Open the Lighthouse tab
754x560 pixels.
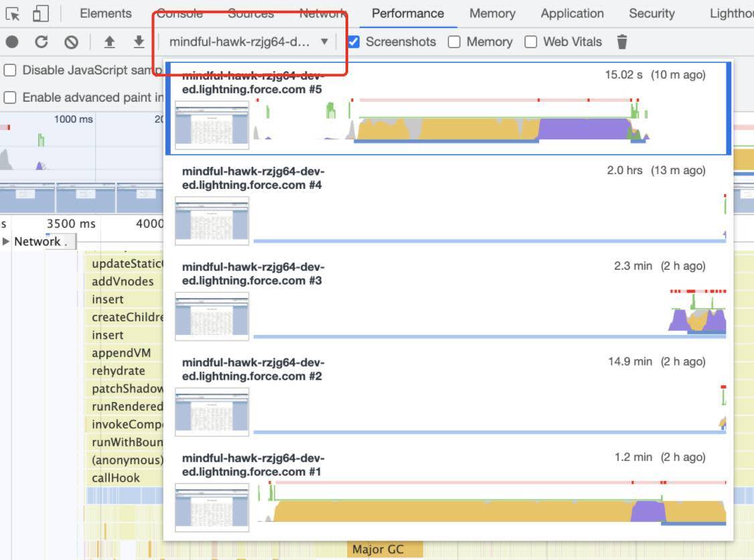click(731, 13)
